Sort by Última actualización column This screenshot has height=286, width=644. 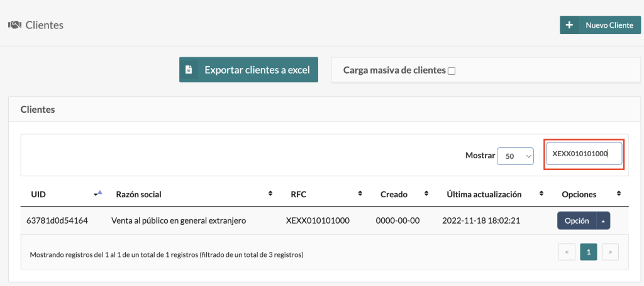point(541,194)
